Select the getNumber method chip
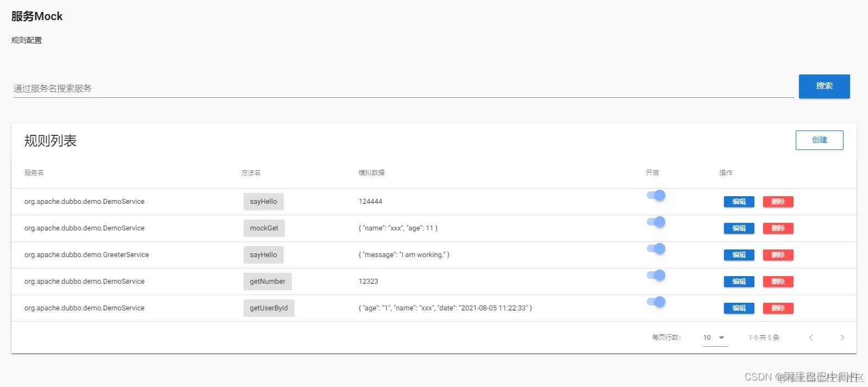 pyautogui.click(x=267, y=282)
